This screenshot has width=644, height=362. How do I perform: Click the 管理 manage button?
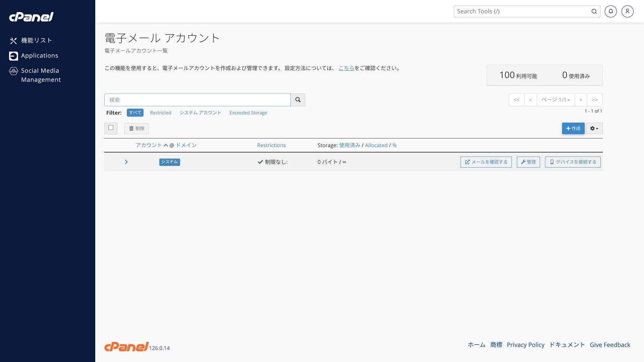pyautogui.click(x=528, y=162)
